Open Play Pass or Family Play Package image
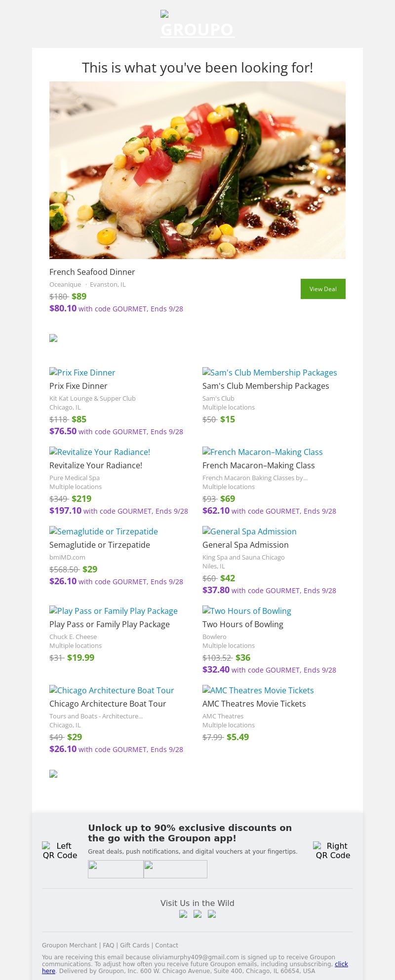 pos(114,611)
